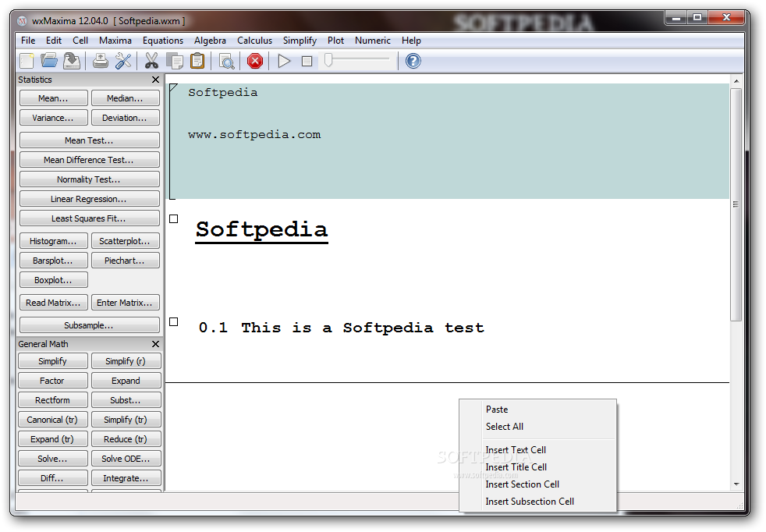Click the Subsample... button

point(90,325)
